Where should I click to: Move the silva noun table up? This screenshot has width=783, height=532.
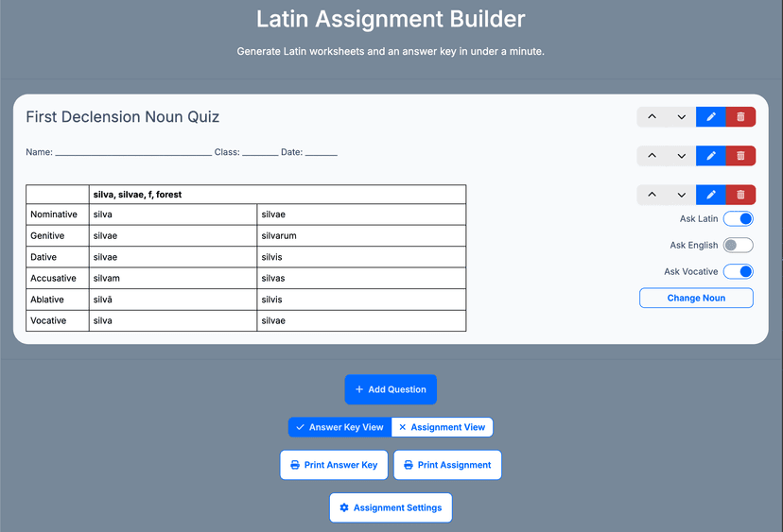[x=652, y=195]
